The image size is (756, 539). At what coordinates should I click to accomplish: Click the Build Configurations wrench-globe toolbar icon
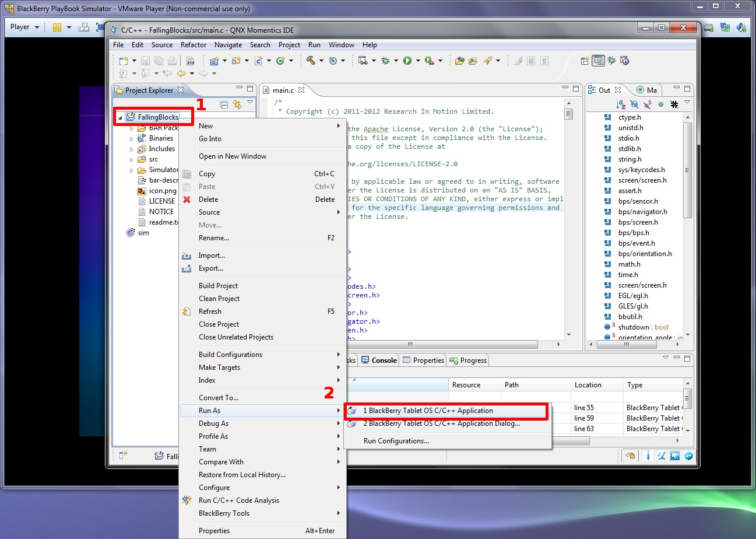click(333, 60)
